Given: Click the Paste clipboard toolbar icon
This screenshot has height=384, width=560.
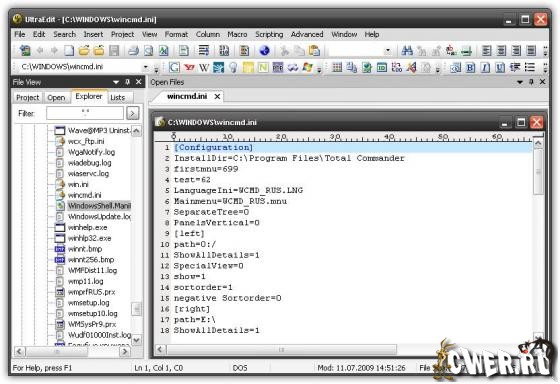Looking at the screenshot, I should [x=314, y=51].
